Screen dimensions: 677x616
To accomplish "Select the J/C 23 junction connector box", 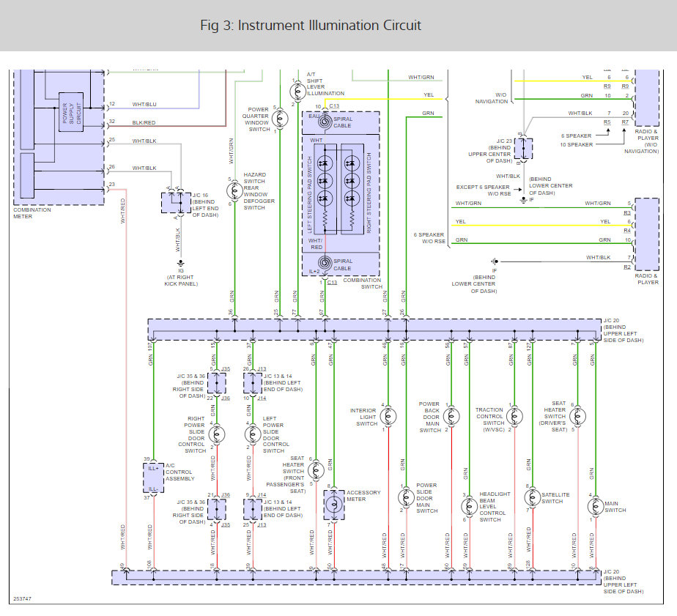I will pos(523,149).
